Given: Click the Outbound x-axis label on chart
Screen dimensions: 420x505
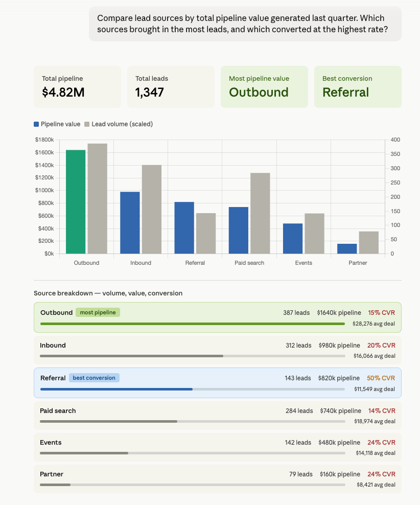Looking at the screenshot, I should point(86,263).
